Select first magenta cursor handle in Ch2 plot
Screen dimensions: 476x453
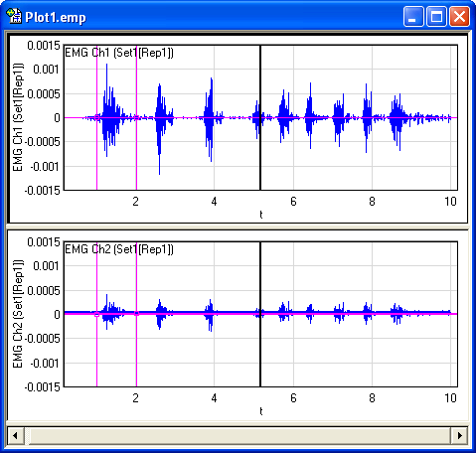(x=96, y=314)
